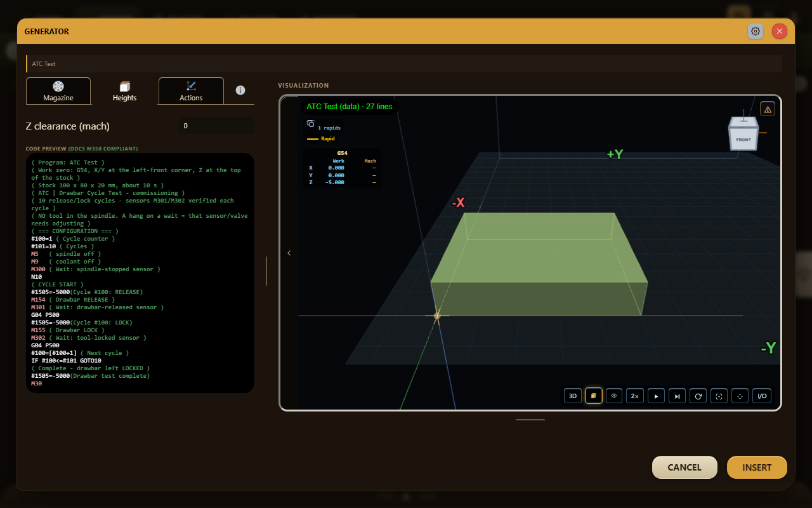Click the info icon beside Actions tab
This screenshot has height=508, width=812.
pos(240,90)
